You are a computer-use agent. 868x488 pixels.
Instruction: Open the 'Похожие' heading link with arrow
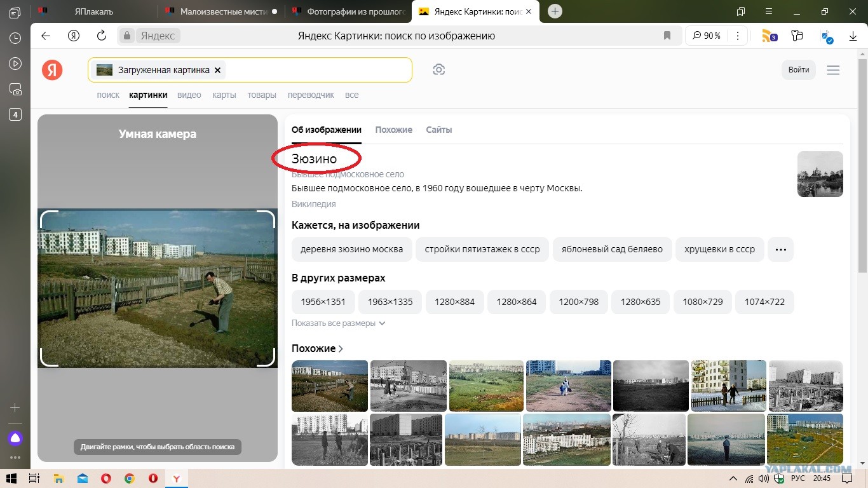[317, 348]
